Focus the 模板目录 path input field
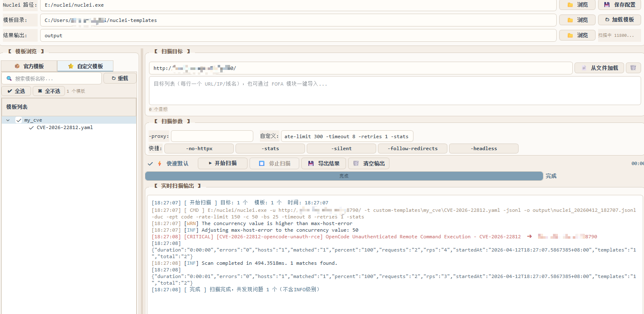The image size is (644, 314). [298, 20]
